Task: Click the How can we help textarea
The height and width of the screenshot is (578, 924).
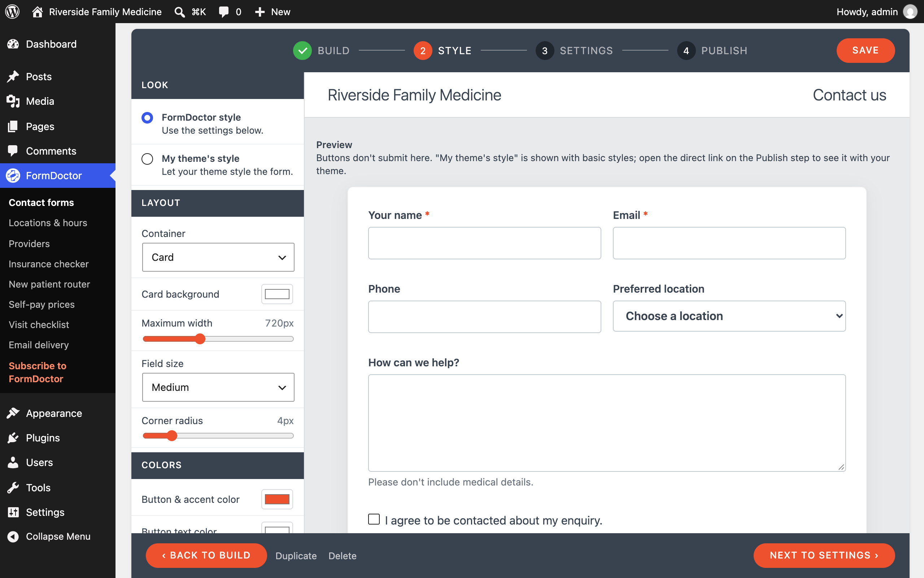Action: [x=607, y=423]
